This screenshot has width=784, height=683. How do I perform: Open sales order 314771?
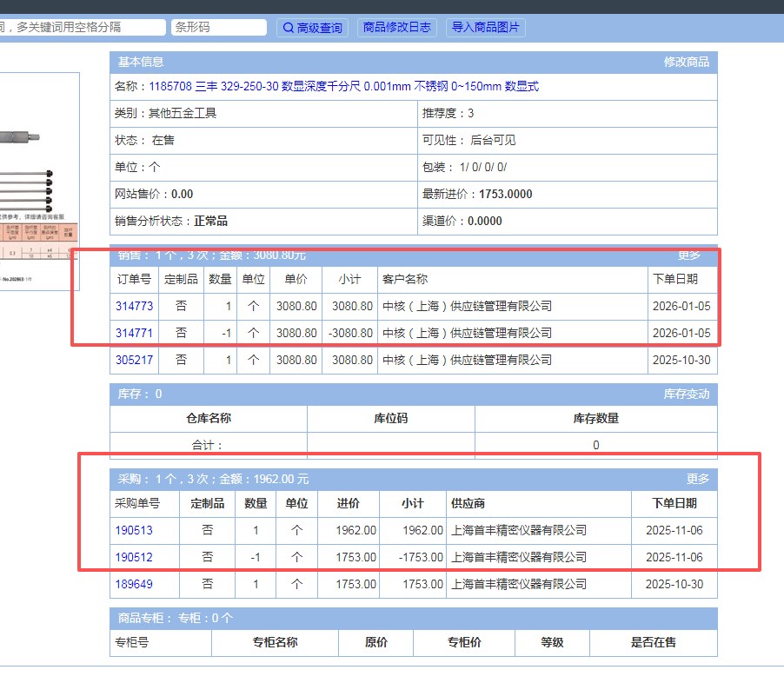click(x=134, y=333)
